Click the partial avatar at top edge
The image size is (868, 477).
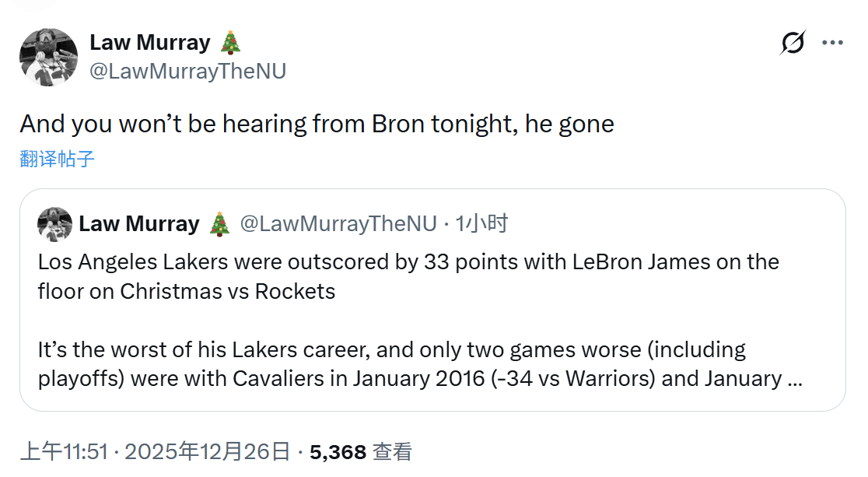[x=37, y=3]
